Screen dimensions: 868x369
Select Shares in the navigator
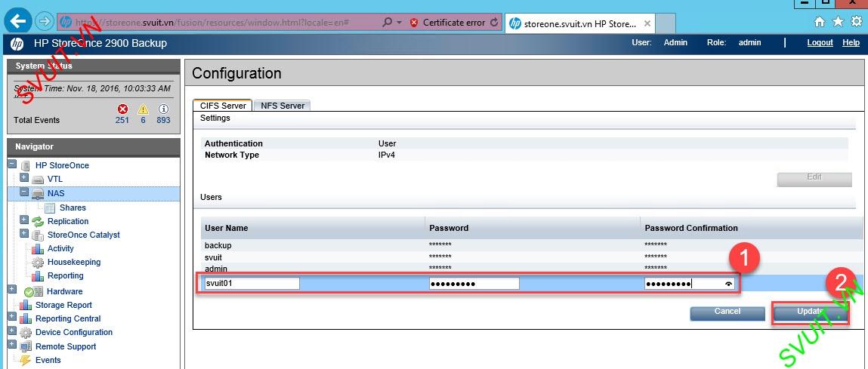[73, 208]
